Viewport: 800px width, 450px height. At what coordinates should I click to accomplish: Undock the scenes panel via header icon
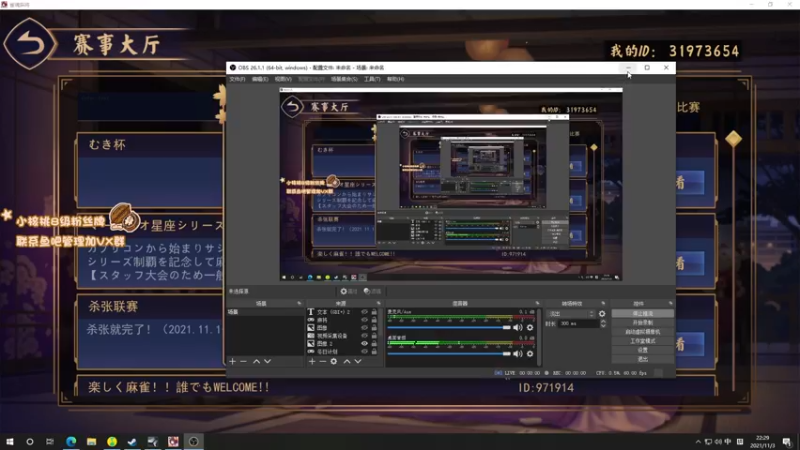pyautogui.click(x=299, y=304)
